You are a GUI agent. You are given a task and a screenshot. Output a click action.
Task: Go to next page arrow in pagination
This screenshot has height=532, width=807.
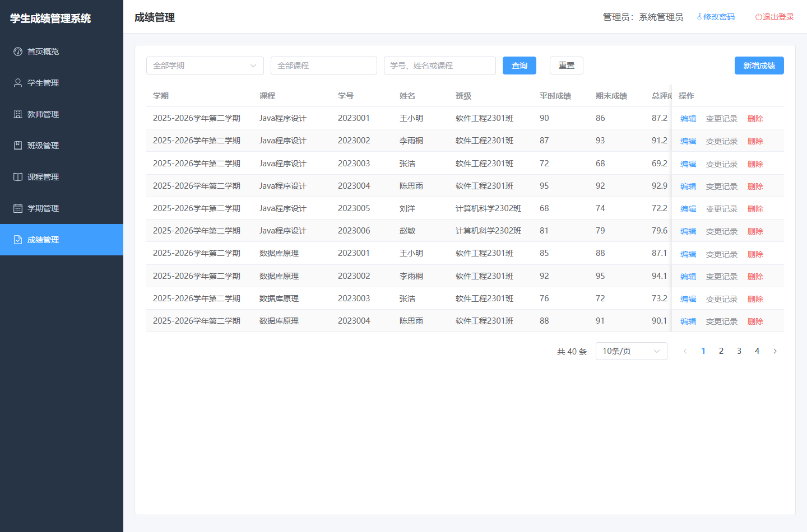pyautogui.click(x=775, y=351)
